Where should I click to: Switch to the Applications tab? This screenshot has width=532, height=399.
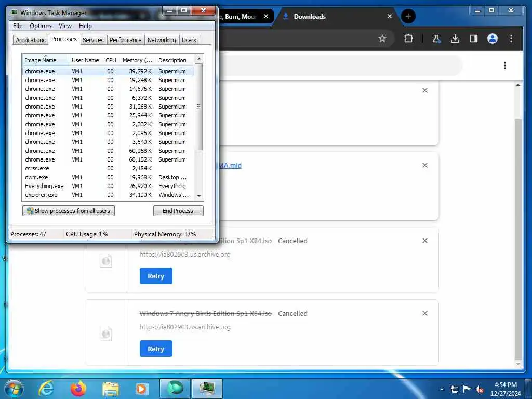tap(31, 40)
